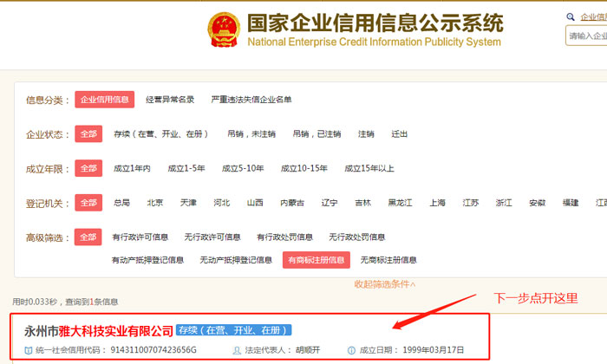Choose 上海 registration authority
The width and height of the screenshot is (607, 364).
pyautogui.click(x=438, y=203)
